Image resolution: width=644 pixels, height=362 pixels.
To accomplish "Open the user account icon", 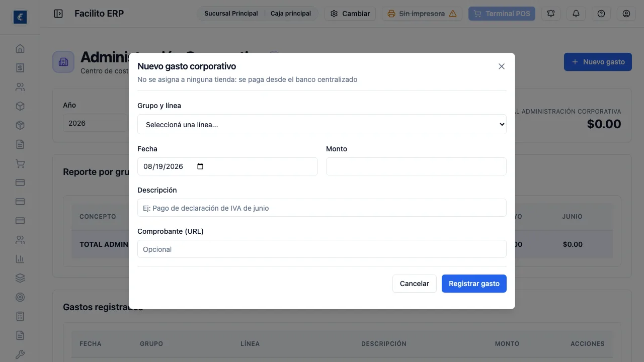I will (626, 14).
